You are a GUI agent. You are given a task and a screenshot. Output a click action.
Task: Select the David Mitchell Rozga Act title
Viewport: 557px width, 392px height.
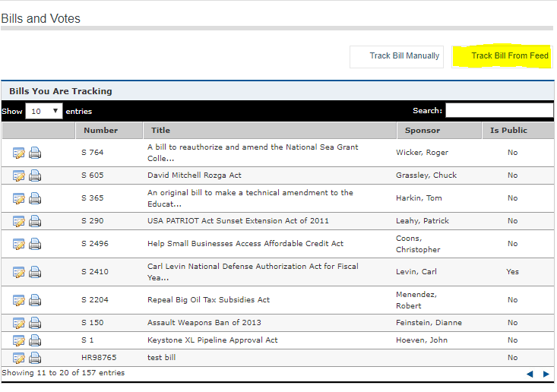pyautogui.click(x=195, y=175)
